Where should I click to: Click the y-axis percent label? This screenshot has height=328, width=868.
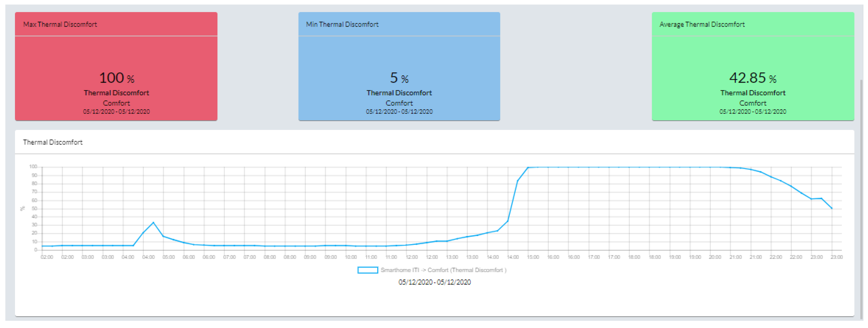point(22,208)
